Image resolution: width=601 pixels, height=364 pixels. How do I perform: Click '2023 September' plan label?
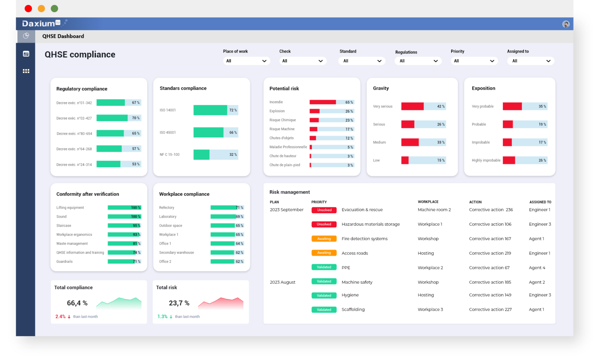pyautogui.click(x=287, y=210)
